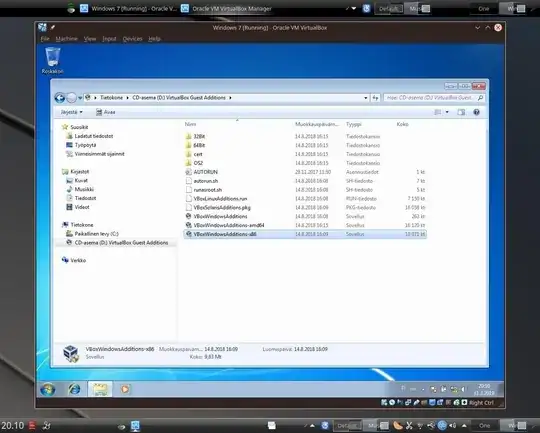Image resolution: width=540 pixels, height=433 pixels.
Task: Click the Explorer Back arrow button
Action: coord(60,98)
